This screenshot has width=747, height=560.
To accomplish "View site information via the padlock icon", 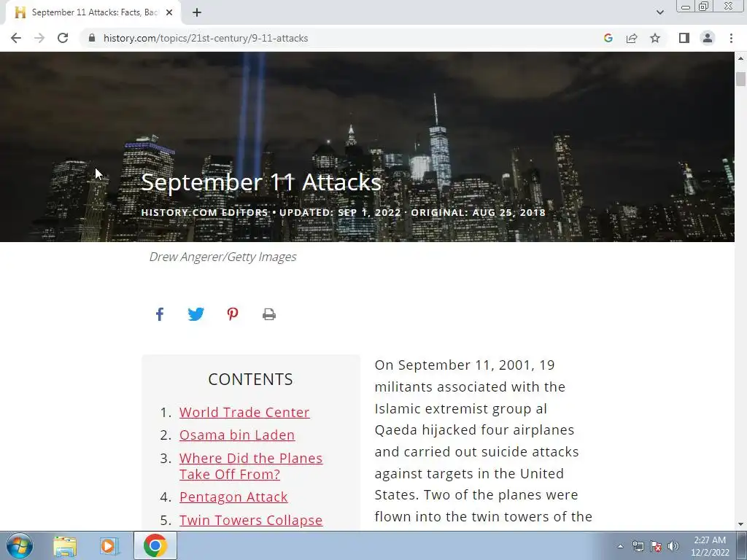I will pos(92,38).
